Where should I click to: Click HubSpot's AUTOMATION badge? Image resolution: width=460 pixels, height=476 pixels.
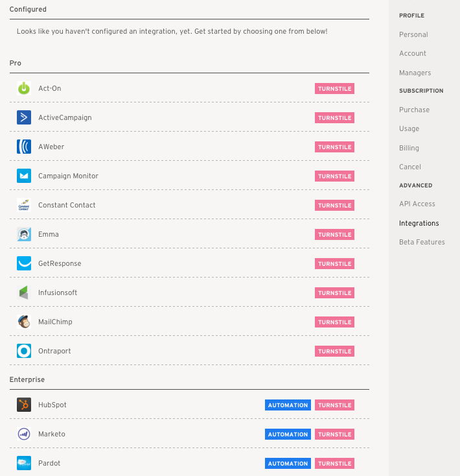point(288,405)
